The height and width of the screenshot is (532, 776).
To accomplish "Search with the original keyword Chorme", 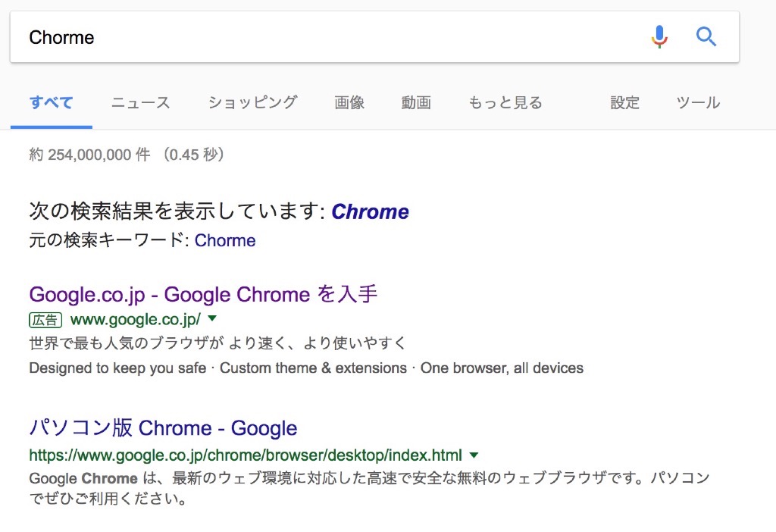I will 224,240.
